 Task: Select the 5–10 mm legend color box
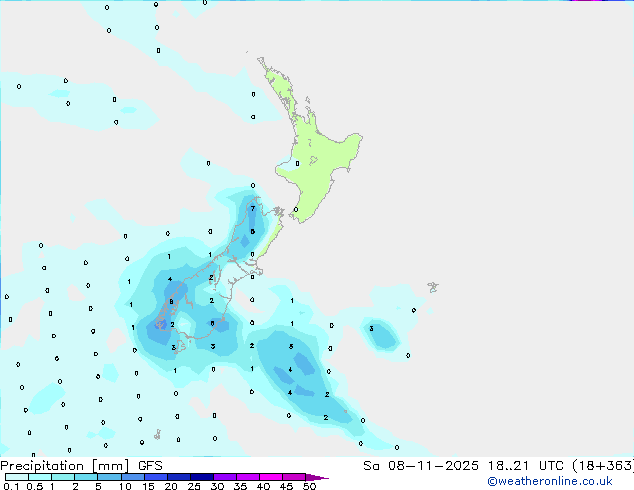click(110, 477)
